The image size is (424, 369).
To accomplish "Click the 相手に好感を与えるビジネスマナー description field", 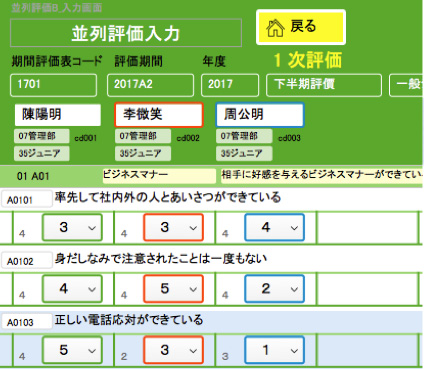I will pos(322,175).
